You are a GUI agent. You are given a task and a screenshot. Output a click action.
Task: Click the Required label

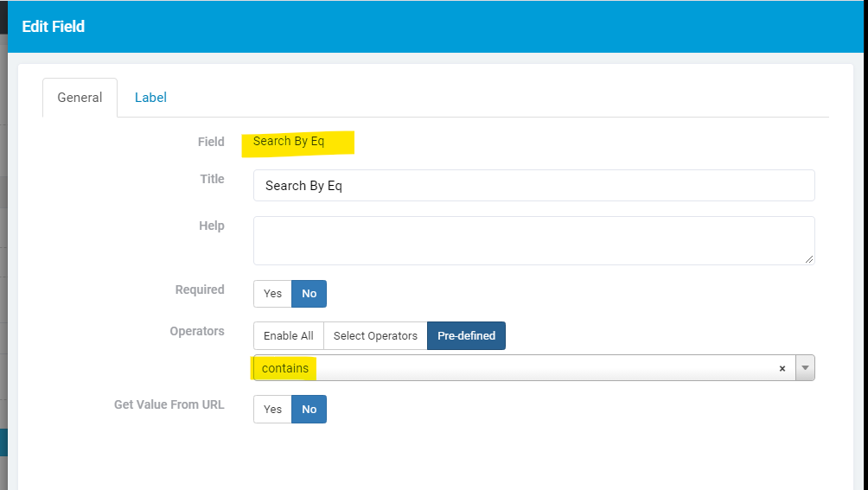200,290
